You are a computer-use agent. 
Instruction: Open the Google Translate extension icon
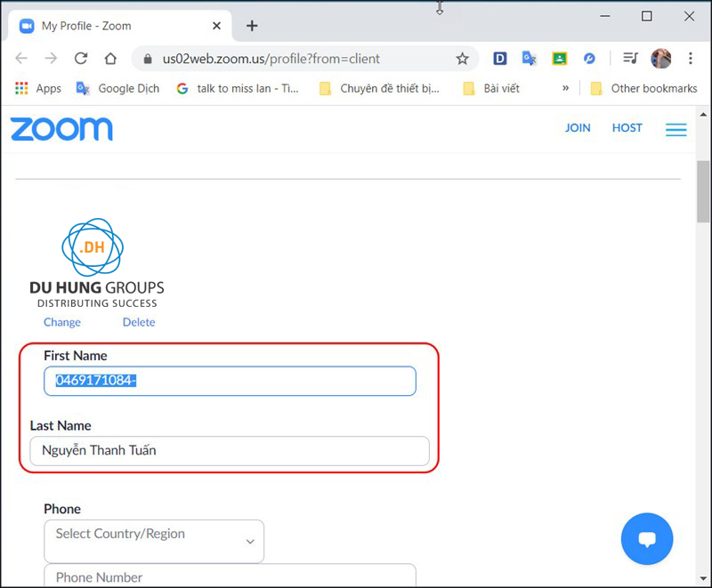529,59
